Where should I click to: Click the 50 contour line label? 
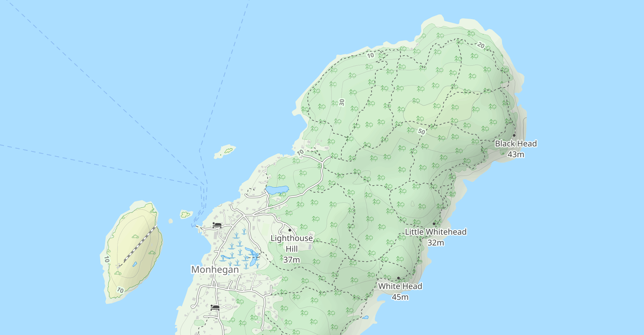[x=422, y=131]
